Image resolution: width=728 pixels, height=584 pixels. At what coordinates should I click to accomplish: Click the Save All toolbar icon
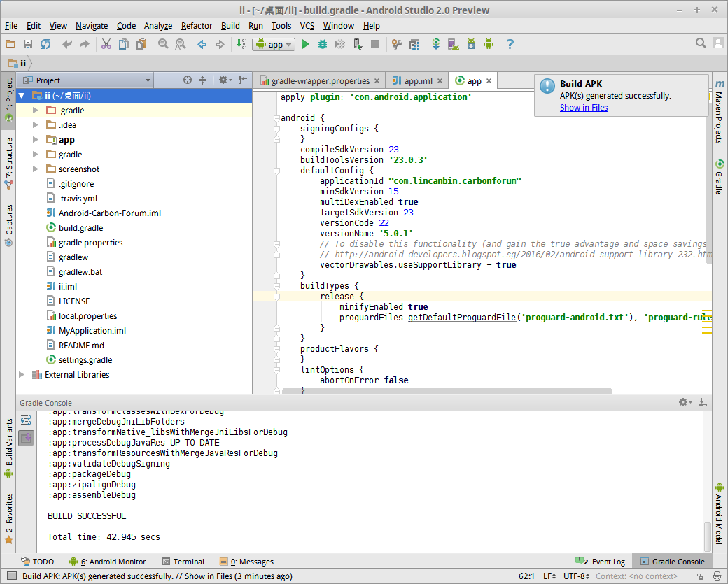tap(28, 44)
